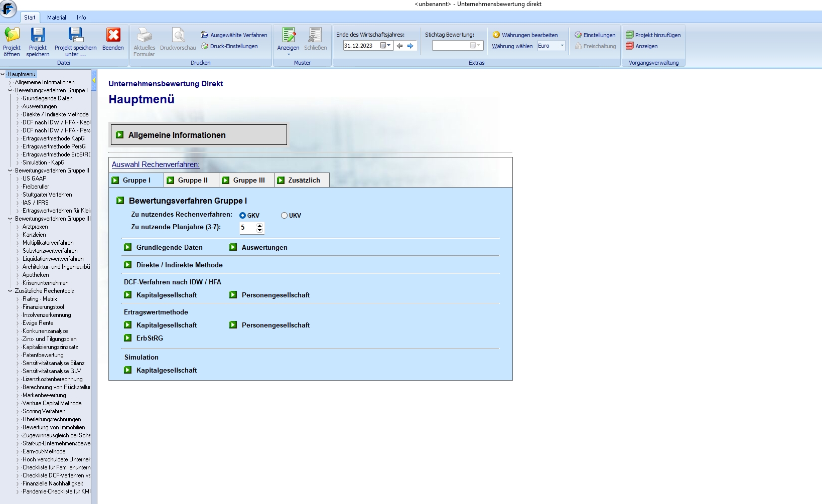Screen dimensions: 822x504
Task: Click the green arrow beside Grundlegende Daten in the panel
Action: [x=128, y=247]
